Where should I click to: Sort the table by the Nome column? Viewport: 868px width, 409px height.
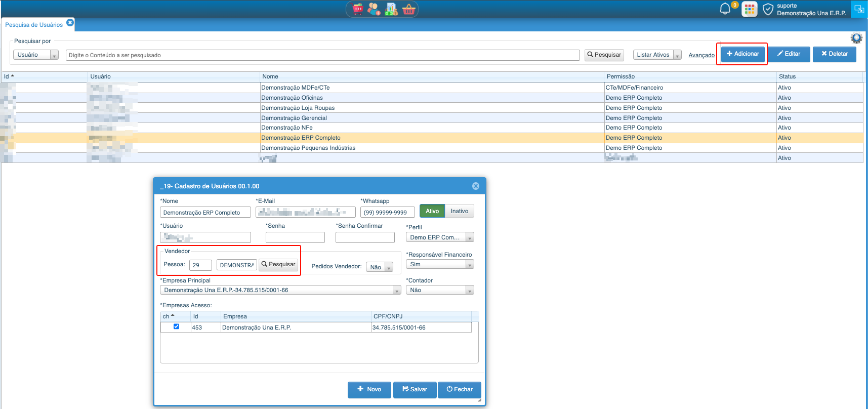tap(270, 76)
